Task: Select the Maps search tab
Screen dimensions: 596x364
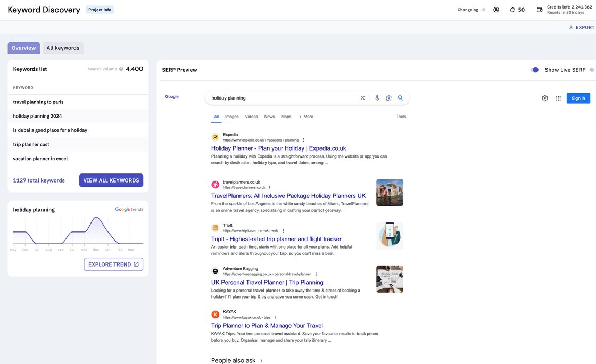Action: [x=286, y=117]
